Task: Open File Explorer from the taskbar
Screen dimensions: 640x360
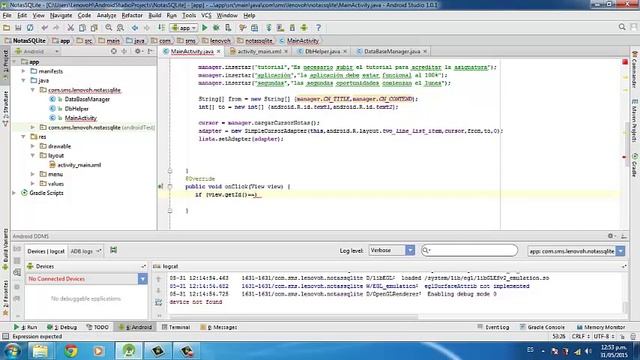Action: pyautogui.click(x=40, y=351)
